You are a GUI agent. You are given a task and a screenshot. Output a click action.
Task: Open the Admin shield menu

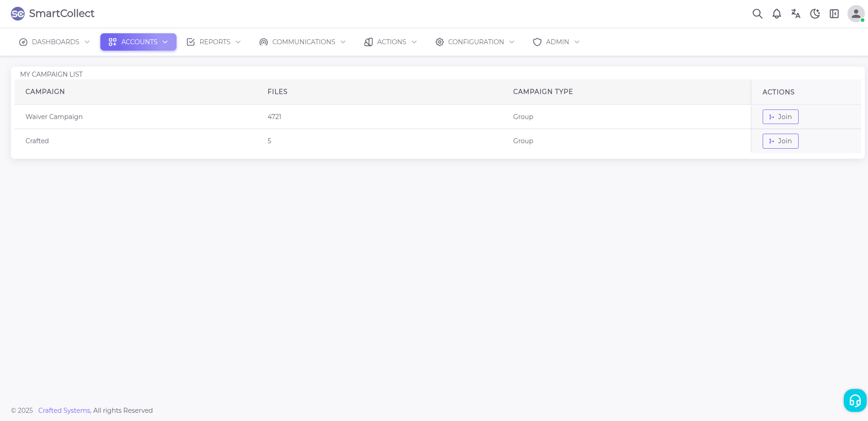click(556, 42)
